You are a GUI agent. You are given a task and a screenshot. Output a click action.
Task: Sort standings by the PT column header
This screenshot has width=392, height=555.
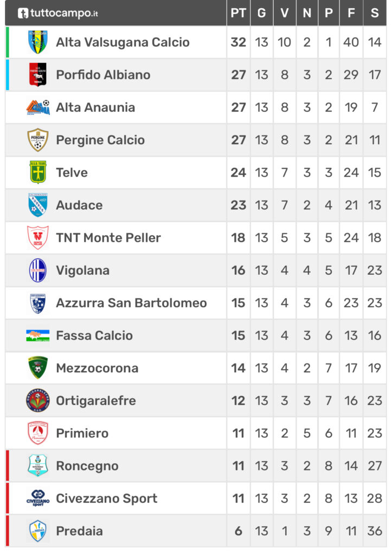[x=239, y=13]
